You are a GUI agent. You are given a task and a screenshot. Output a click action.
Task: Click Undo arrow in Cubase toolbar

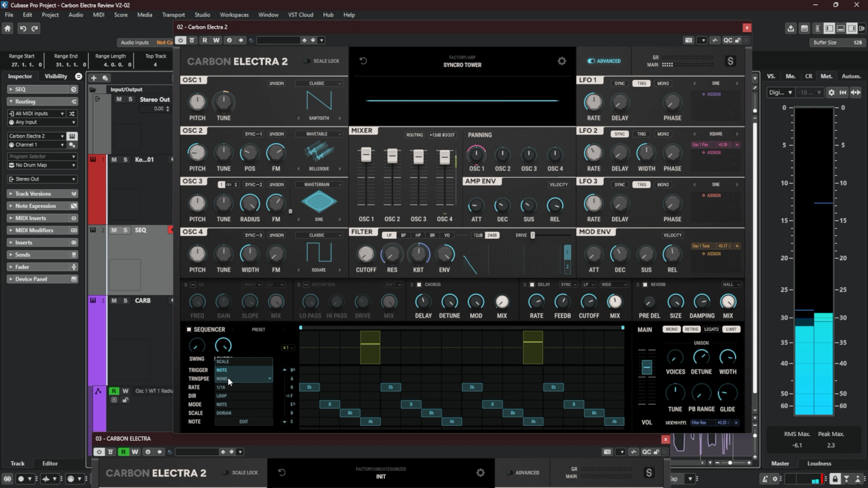click(x=23, y=28)
